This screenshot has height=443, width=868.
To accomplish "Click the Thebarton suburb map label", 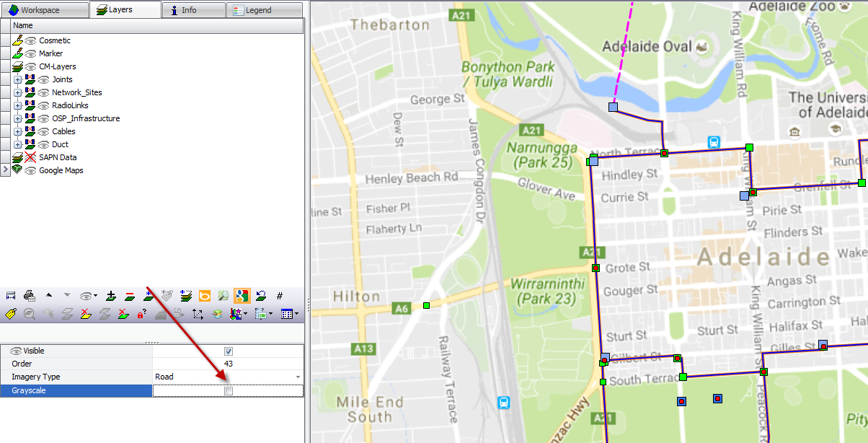I will (390, 25).
